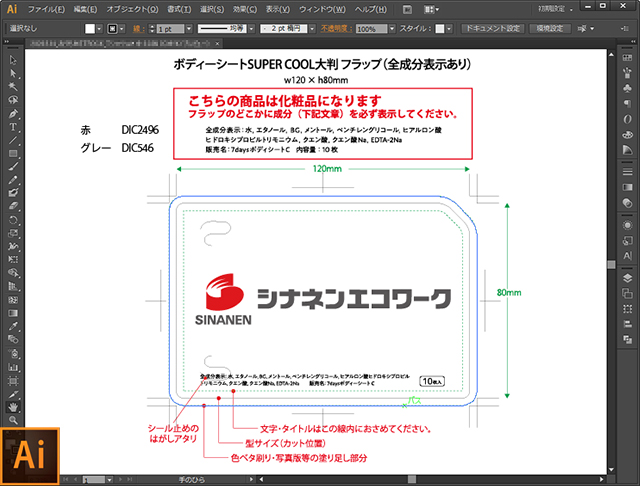Open the Gradient panel icon in dock
The image size is (640, 486).
pos(627,187)
